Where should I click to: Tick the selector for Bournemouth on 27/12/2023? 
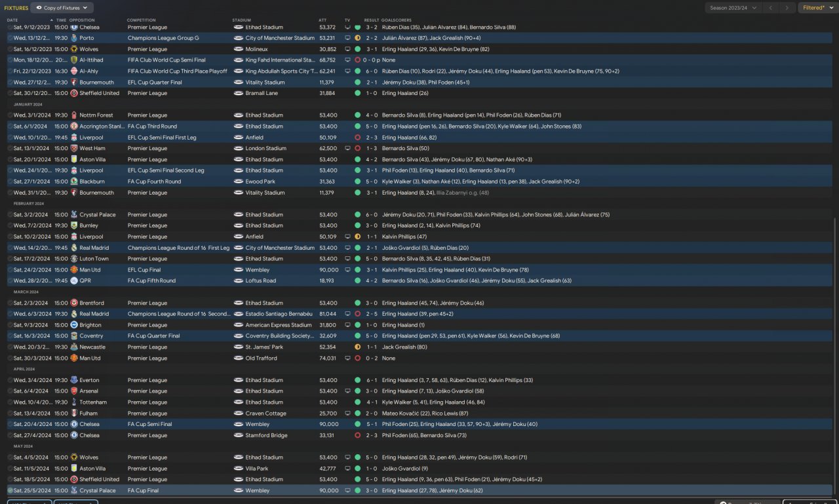coord(10,83)
